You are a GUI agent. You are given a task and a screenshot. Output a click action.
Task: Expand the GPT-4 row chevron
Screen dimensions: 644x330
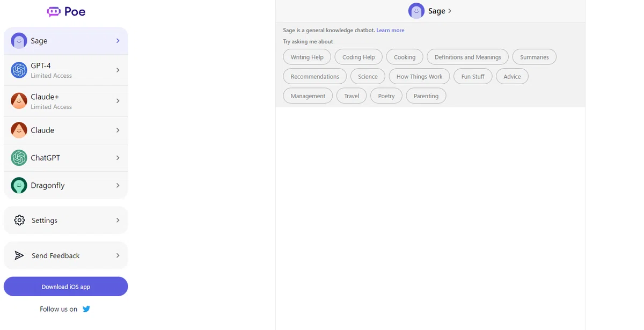(x=118, y=70)
